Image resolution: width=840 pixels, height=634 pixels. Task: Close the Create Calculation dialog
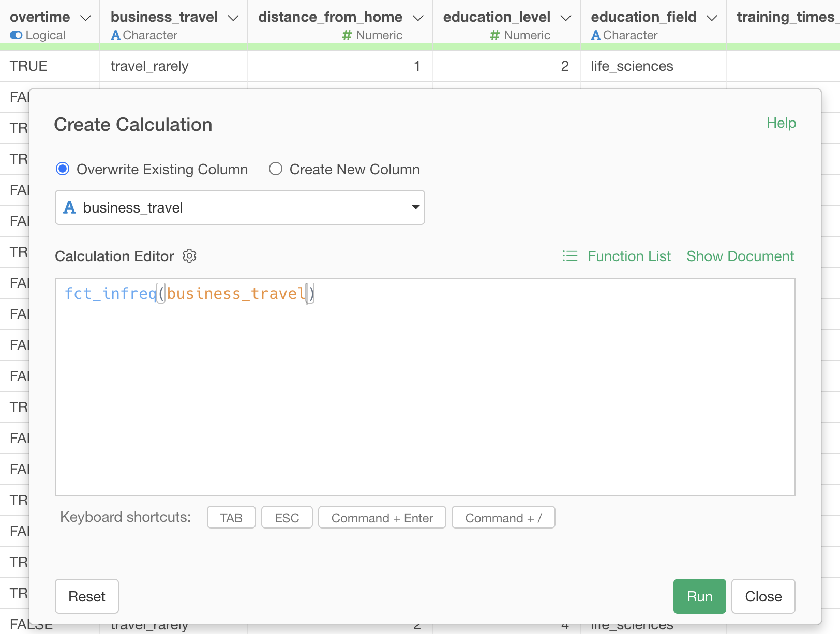pos(763,596)
